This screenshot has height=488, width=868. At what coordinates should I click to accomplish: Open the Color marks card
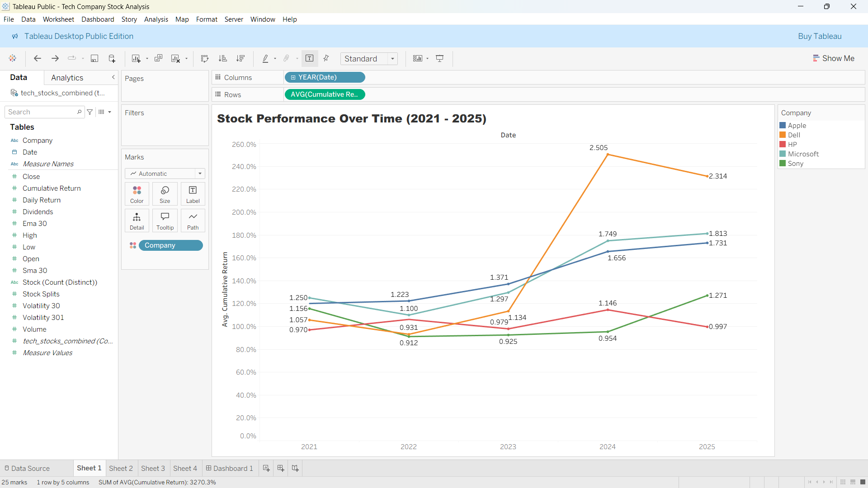point(137,194)
